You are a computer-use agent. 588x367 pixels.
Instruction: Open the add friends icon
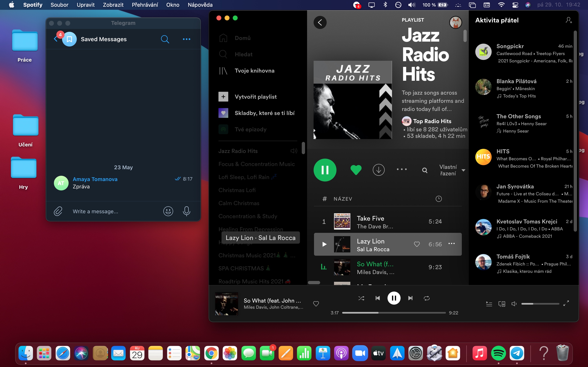click(568, 20)
